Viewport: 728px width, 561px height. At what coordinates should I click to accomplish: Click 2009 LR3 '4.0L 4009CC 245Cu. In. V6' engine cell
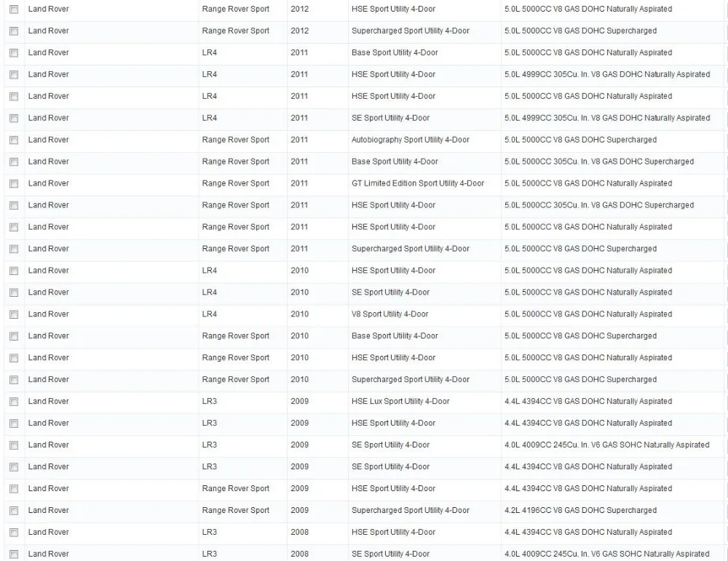point(607,445)
